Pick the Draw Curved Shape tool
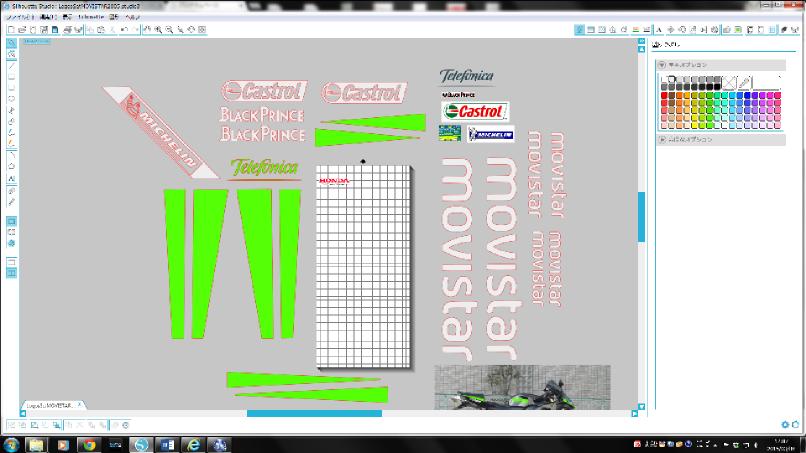Screen dimensions: 806x453 tap(11, 121)
